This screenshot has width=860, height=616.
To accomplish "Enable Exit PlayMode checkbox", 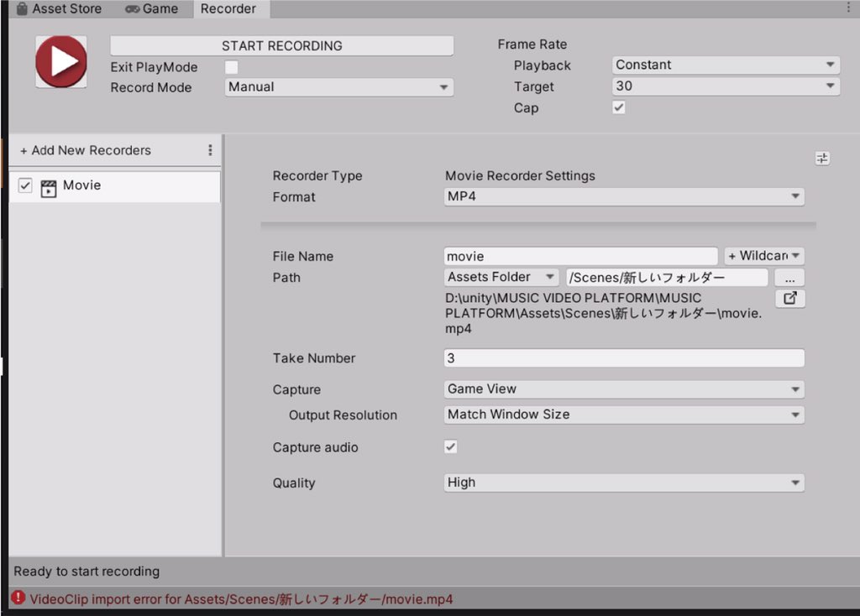I will (231, 66).
